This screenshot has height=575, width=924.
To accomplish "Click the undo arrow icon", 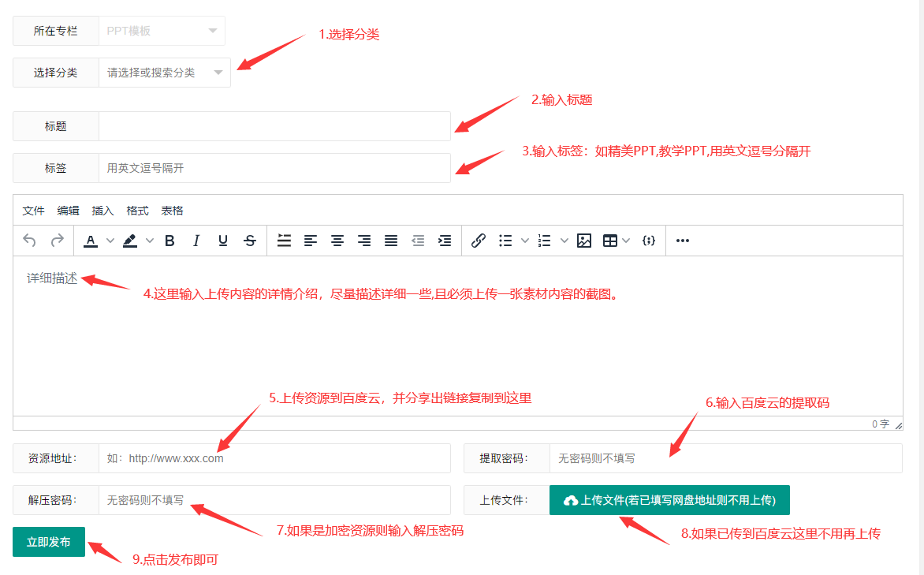I will tap(30, 241).
